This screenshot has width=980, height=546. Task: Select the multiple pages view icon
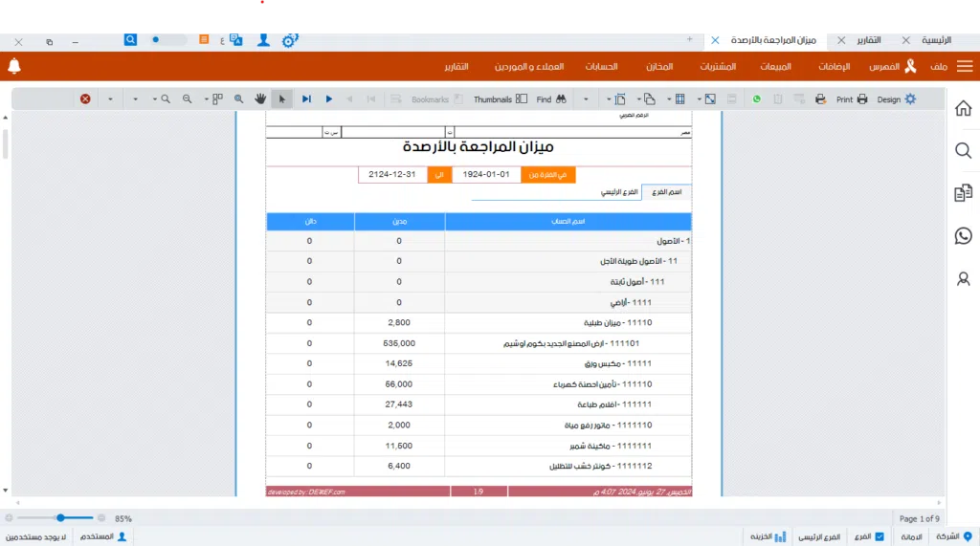point(217,98)
